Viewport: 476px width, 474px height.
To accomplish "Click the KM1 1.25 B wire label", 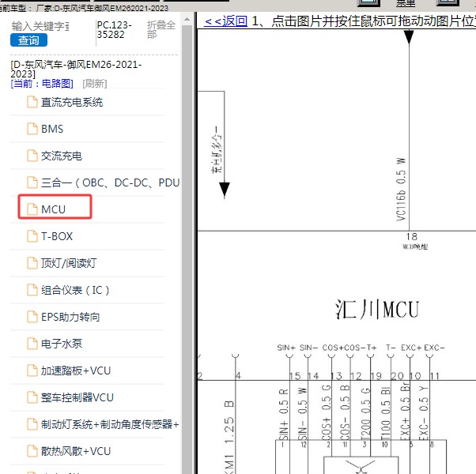I will click(229, 437).
